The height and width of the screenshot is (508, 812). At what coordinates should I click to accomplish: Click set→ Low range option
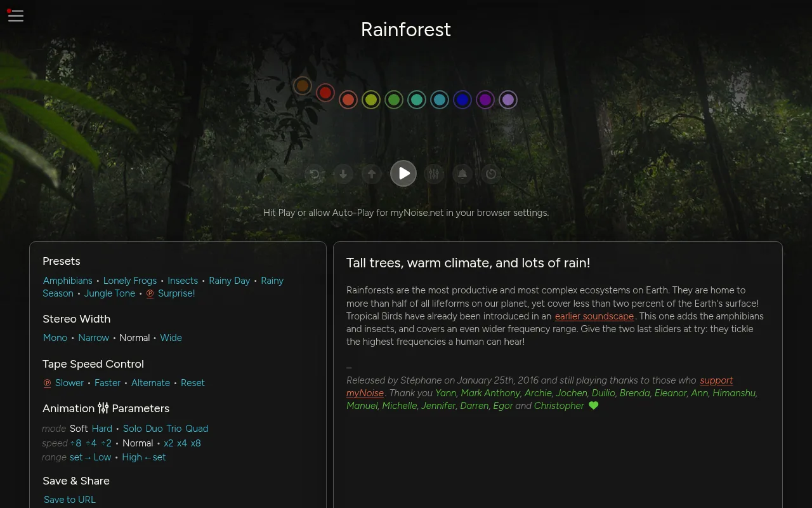tap(90, 457)
